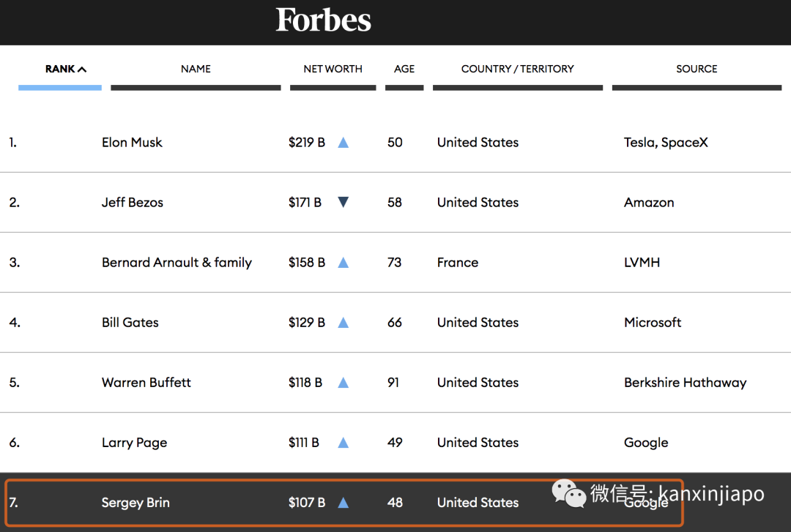Click the Berkshire Hathaway source cell
The width and height of the screenshot is (791, 532).
[685, 382]
